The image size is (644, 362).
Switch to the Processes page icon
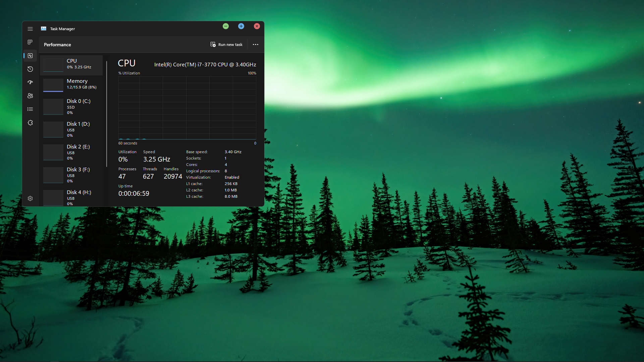(x=30, y=42)
